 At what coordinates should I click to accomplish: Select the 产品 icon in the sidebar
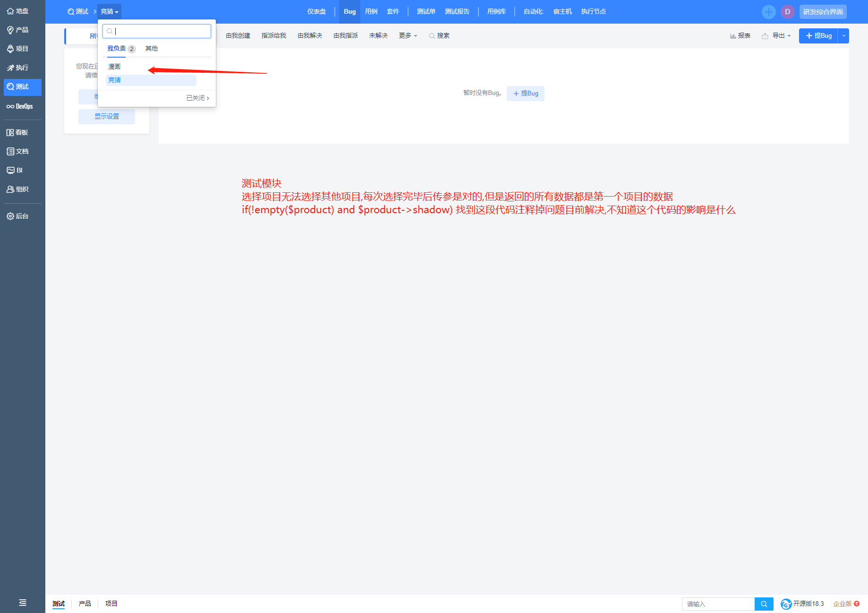click(22, 30)
